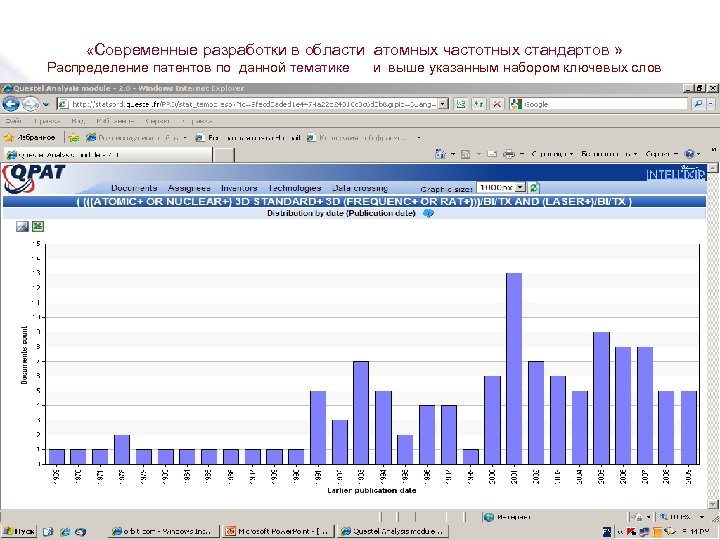Click the Internet Explorer quick launch icon

point(64,532)
